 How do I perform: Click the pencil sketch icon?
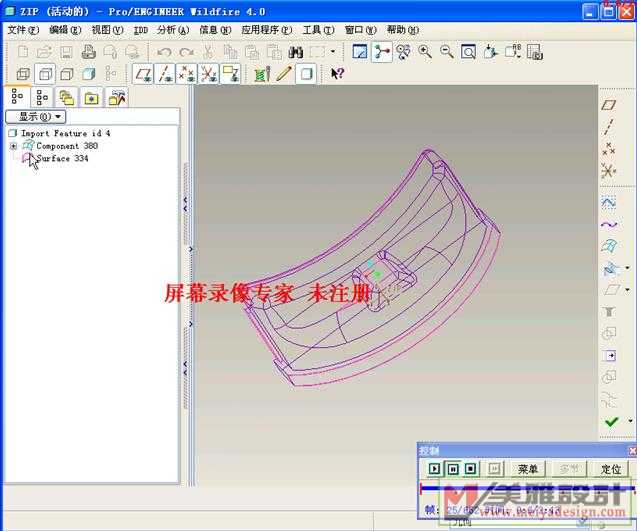coord(284,74)
